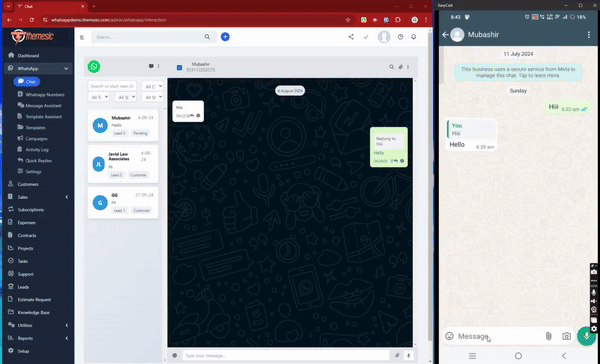Open Whatsapp Numbers page
This screenshot has width=600, height=364.
(x=44, y=95)
